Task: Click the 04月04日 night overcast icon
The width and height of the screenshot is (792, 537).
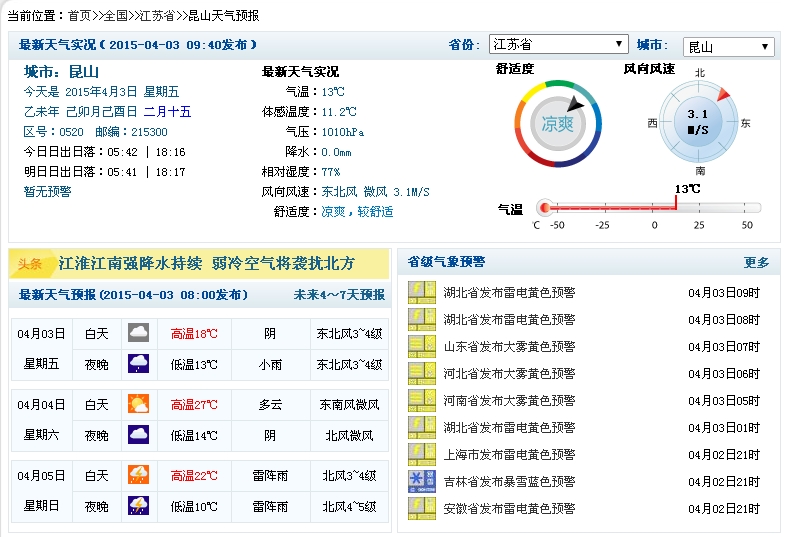Action: coord(138,435)
